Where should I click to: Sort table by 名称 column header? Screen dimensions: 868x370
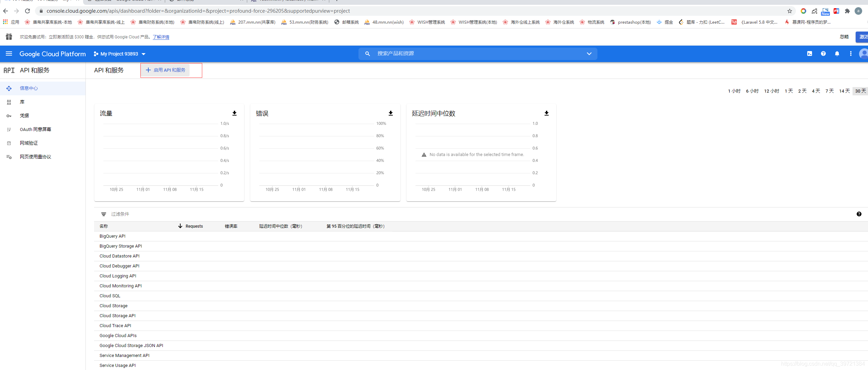click(x=104, y=226)
